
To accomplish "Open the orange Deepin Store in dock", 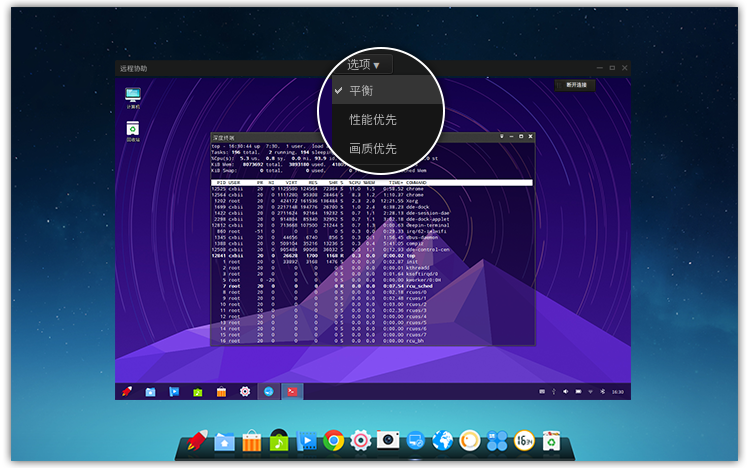I will 251,441.
